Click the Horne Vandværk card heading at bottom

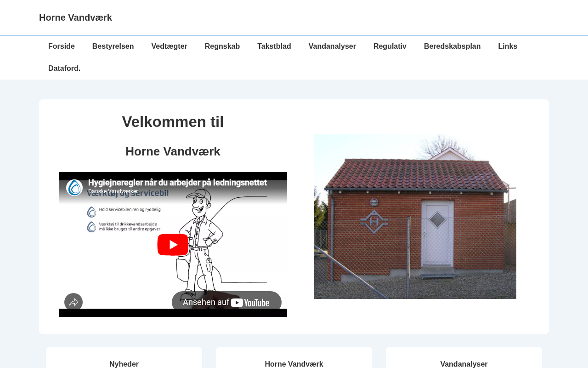[294, 364]
